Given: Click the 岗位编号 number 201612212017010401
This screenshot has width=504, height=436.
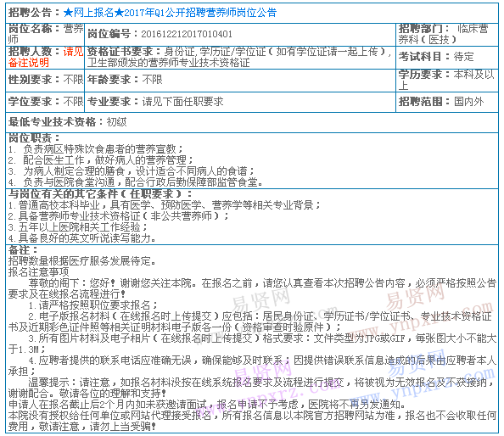Looking at the screenshot, I should 187,34.
